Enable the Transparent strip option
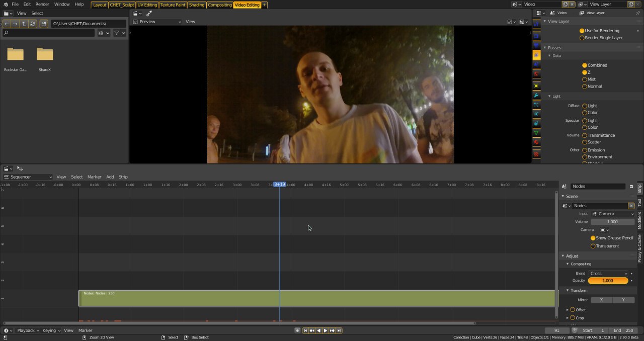The image size is (644, 341). click(x=593, y=246)
